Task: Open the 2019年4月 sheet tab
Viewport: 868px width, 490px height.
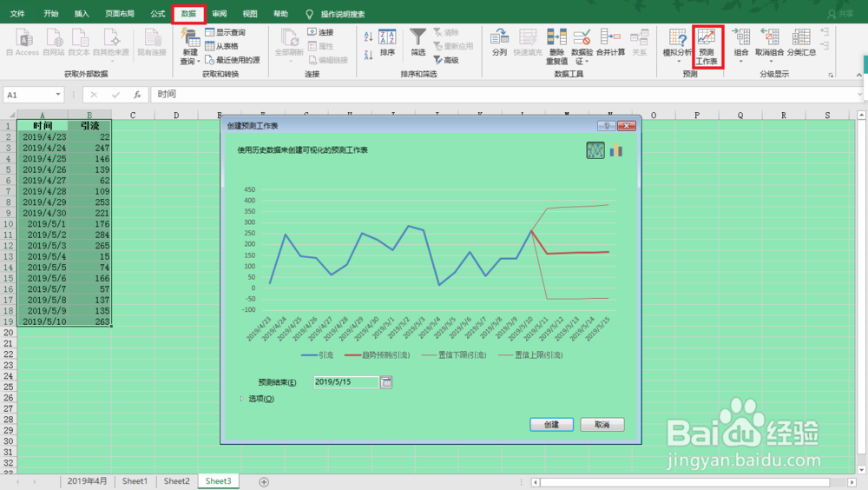Action: coord(87,481)
